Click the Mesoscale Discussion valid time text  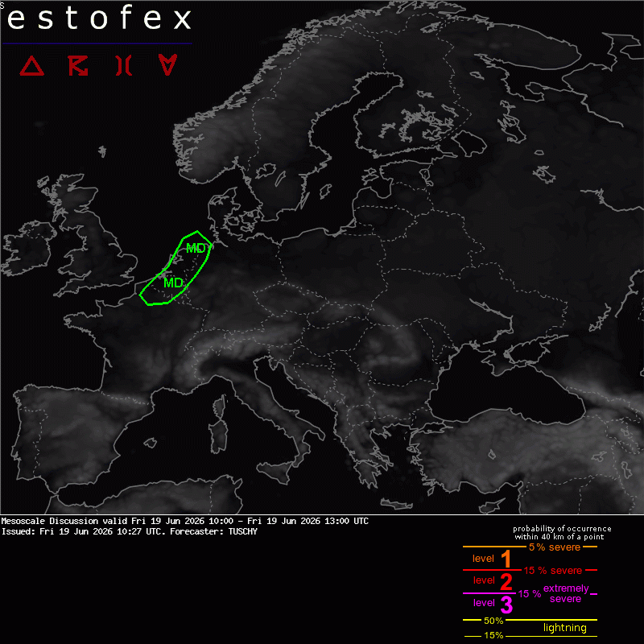[185, 521]
